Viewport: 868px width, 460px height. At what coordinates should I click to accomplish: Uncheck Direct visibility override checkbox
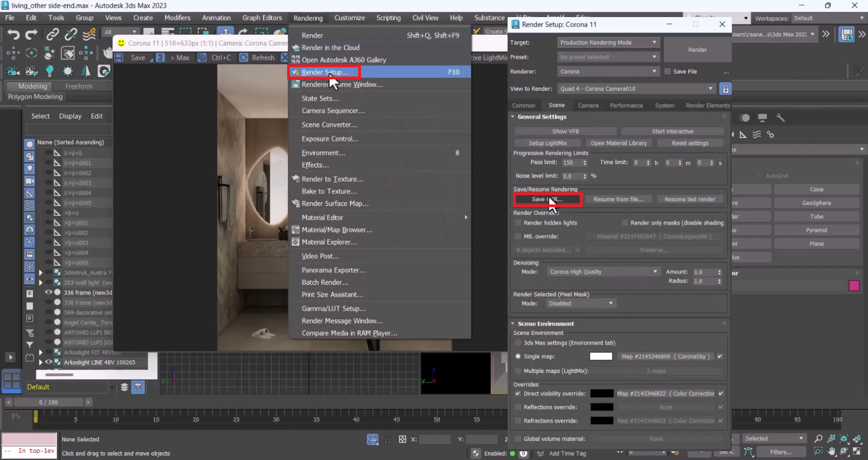point(517,394)
